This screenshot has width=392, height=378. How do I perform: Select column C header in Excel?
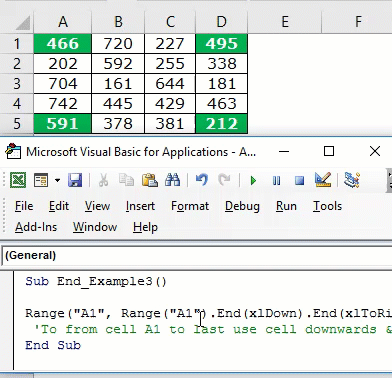point(170,22)
